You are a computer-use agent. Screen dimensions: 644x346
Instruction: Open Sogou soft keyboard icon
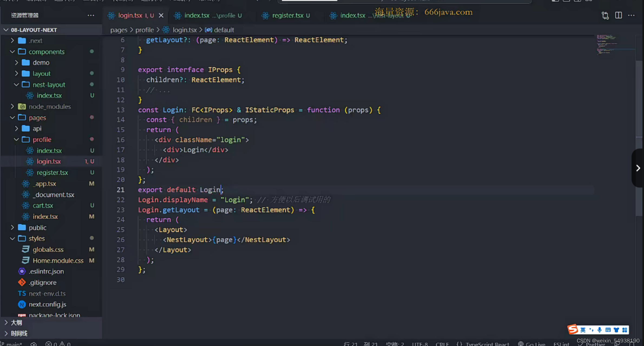(608, 330)
